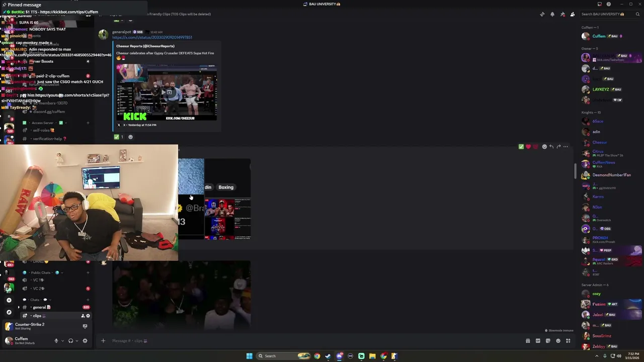644x362 pixels.
Task: Click the Add a Server plus icon
Action: (9, 300)
